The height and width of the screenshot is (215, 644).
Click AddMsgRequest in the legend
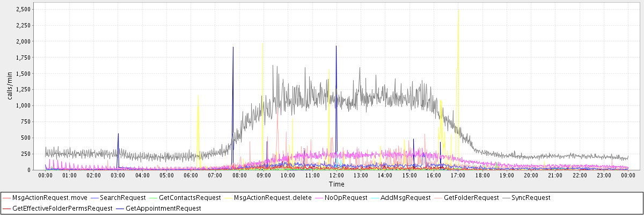(405, 198)
